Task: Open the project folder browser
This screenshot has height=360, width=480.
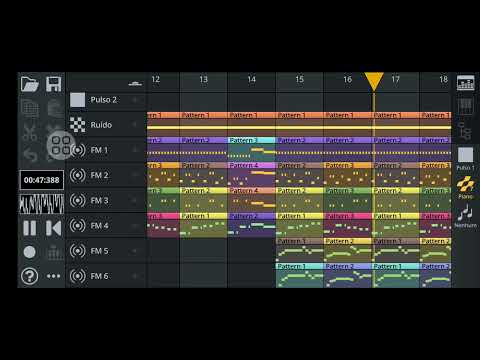Action: 30,84
